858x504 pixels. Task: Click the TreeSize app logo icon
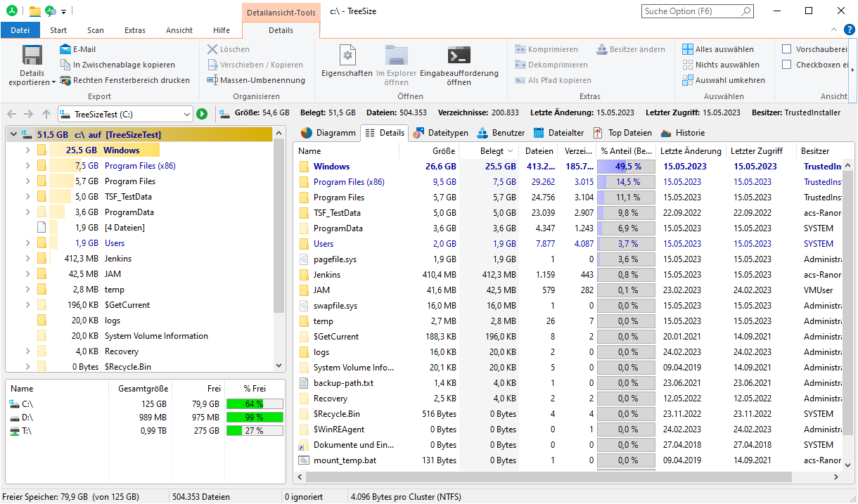pos(12,11)
